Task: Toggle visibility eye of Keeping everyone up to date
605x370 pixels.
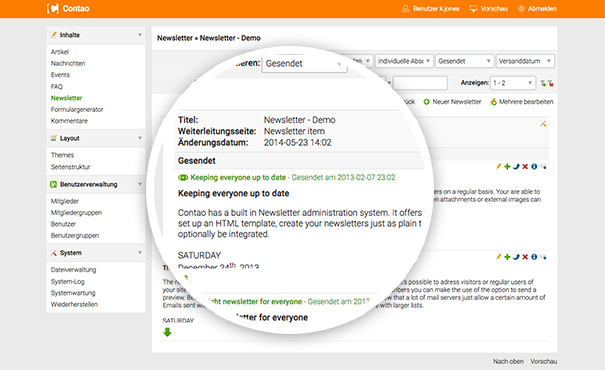Action: click(183, 177)
